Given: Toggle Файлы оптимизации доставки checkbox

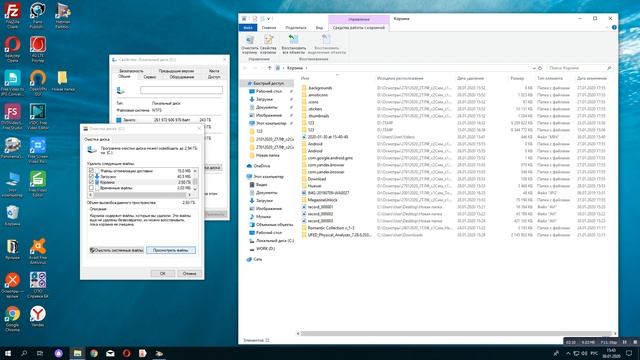Looking at the screenshot, I should [x=91, y=171].
